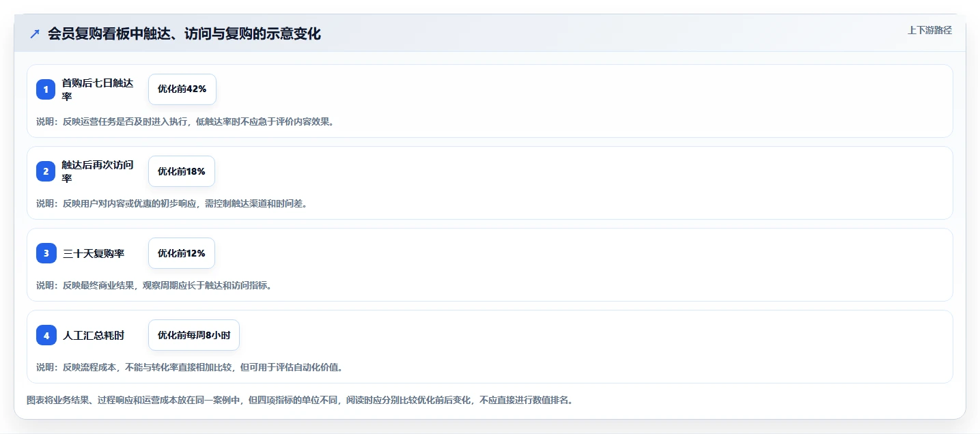The image size is (980, 434).
Task: Click the note about 反映运营任务是否及时进入执行
Action: 185,121
